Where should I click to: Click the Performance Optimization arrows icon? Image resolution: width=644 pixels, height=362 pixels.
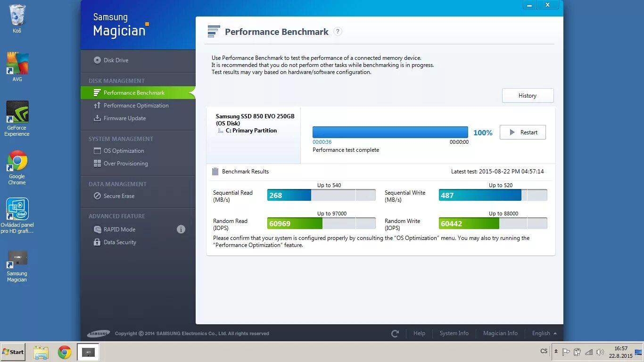pyautogui.click(x=97, y=106)
